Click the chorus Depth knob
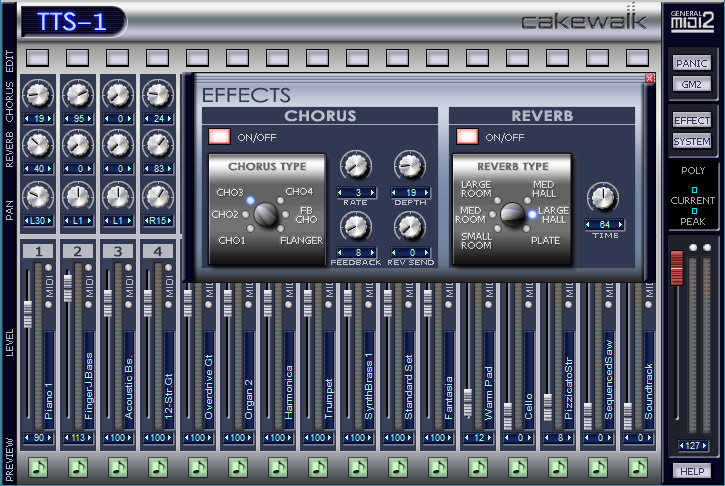This screenshot has height=486, width=725. 410,166
